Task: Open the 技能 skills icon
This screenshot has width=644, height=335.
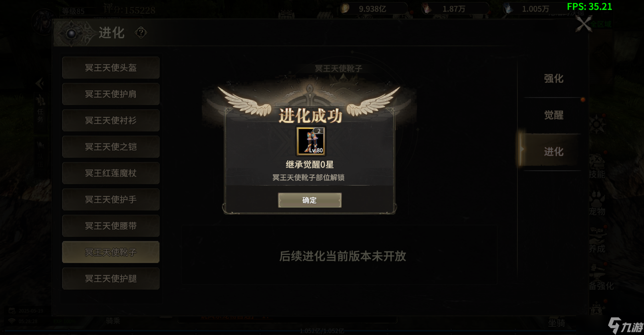Action: [597, 166]
